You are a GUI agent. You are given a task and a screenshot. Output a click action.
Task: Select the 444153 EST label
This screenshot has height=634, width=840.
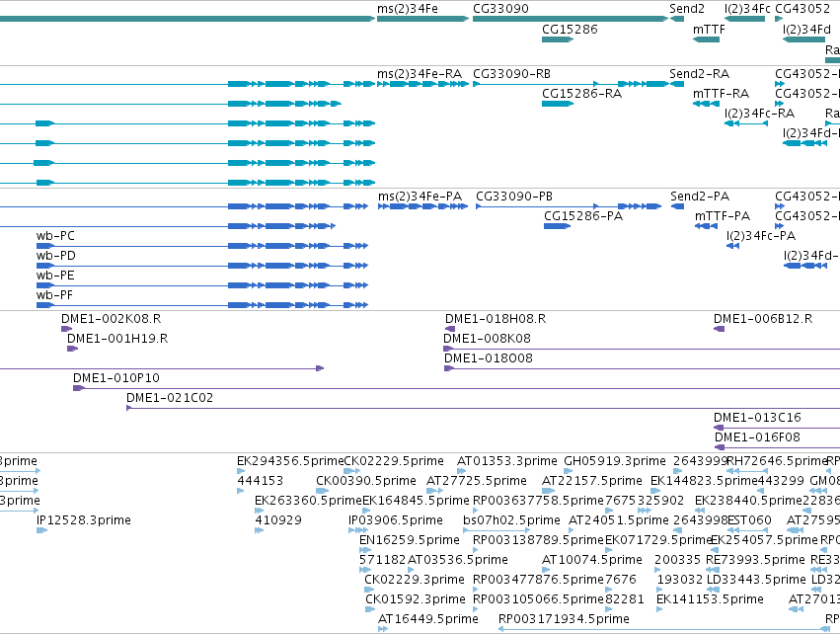[x=260, y=481]
